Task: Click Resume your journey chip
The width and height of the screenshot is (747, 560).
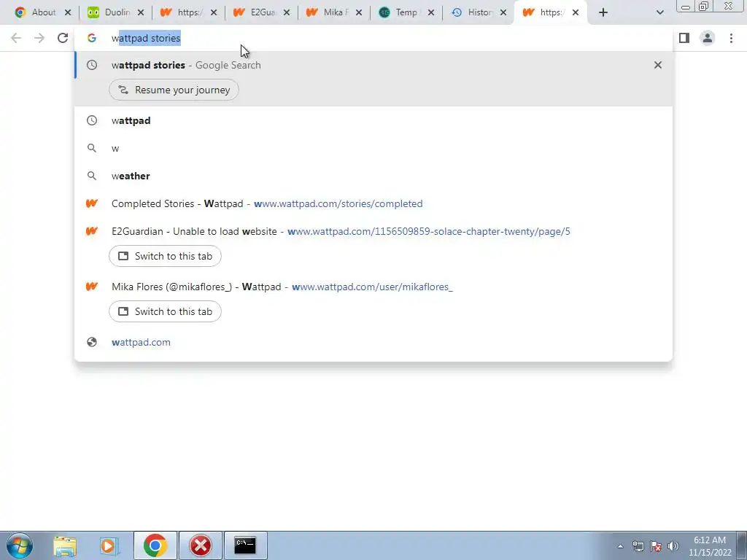Action: click(x=174, y=90)
